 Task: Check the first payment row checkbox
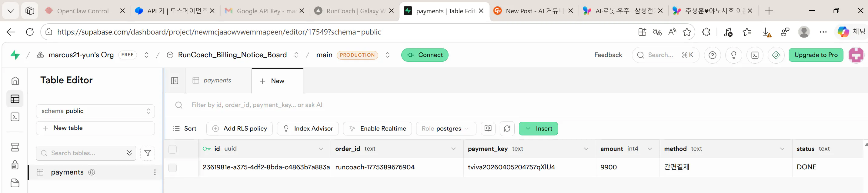click(x=172, y=168)
